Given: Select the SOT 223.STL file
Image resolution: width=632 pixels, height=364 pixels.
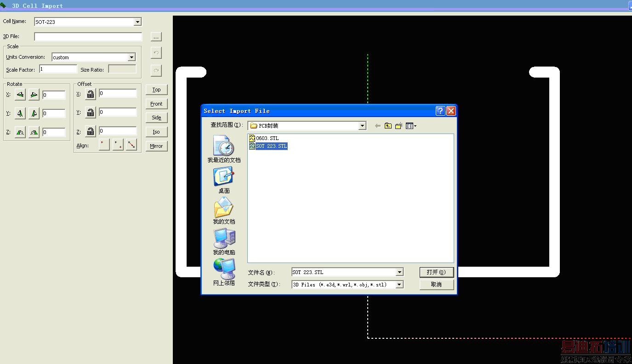Looking at the screenshot, I should pyautogui.click(x=268, y=146).
